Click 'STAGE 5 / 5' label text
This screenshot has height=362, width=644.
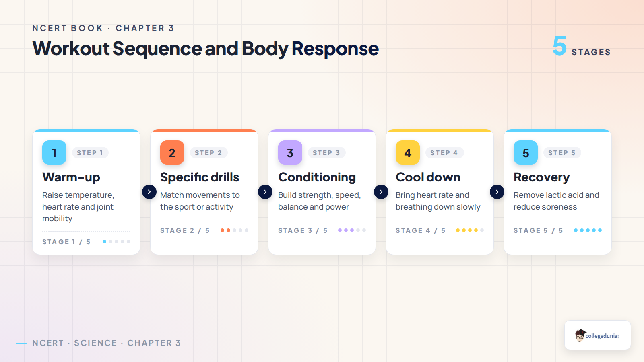(x=538, y=230)
